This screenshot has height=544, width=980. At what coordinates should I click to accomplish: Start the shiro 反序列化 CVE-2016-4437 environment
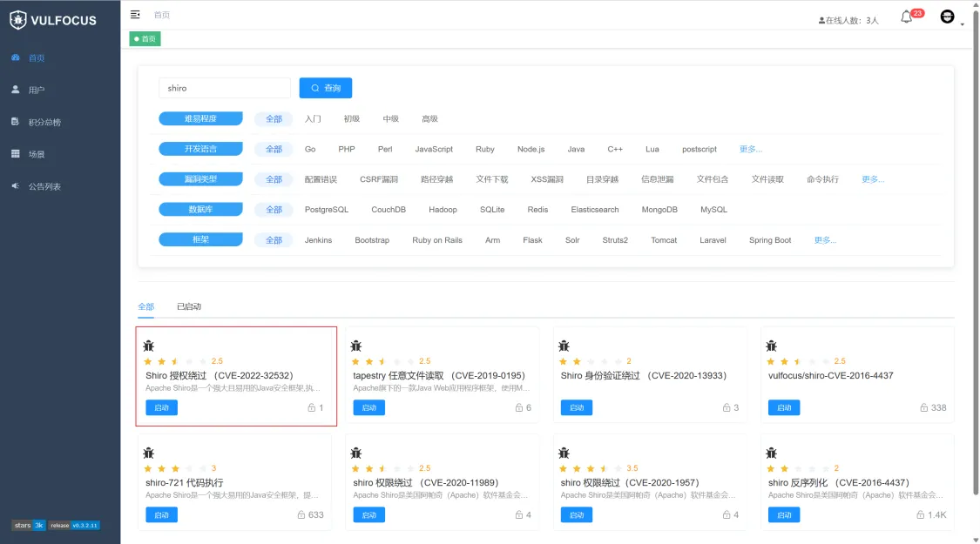point(784,515)
